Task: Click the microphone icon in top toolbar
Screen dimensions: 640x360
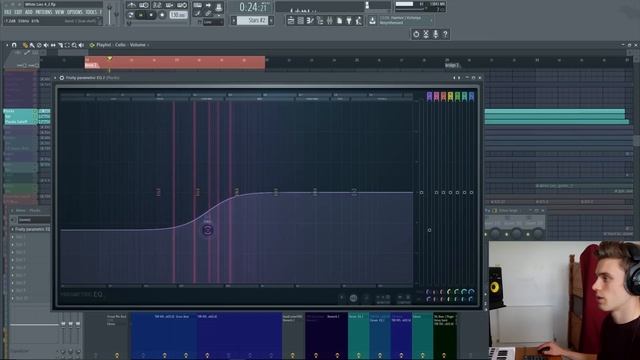Action: pyautogui.click(x=436, y=34)
